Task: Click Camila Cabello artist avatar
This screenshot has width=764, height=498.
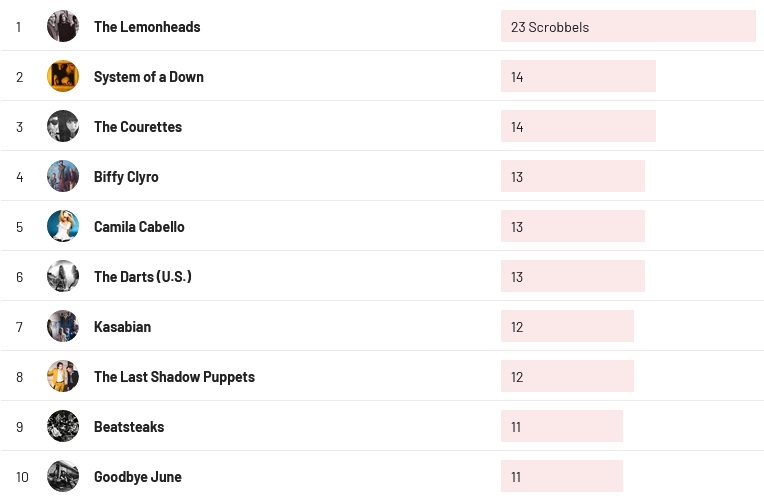Action: point(63,226)
